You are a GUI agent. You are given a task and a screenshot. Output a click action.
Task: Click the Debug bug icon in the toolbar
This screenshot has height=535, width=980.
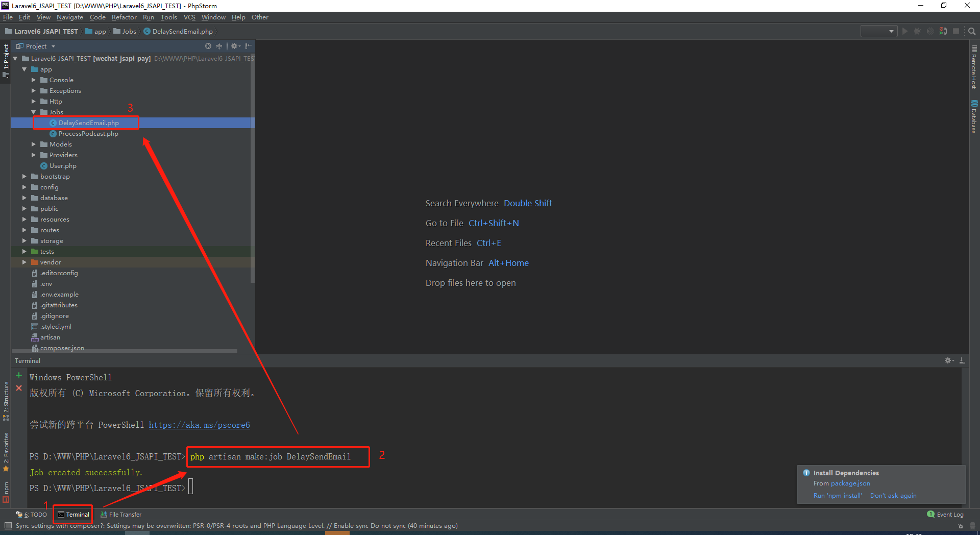point(918,31)
